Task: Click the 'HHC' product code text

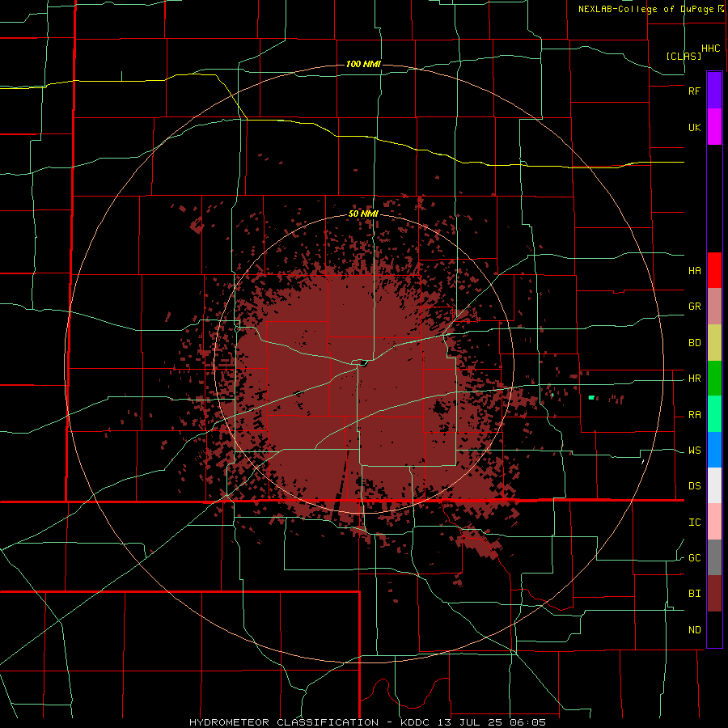Action: [x=711, y=49]
